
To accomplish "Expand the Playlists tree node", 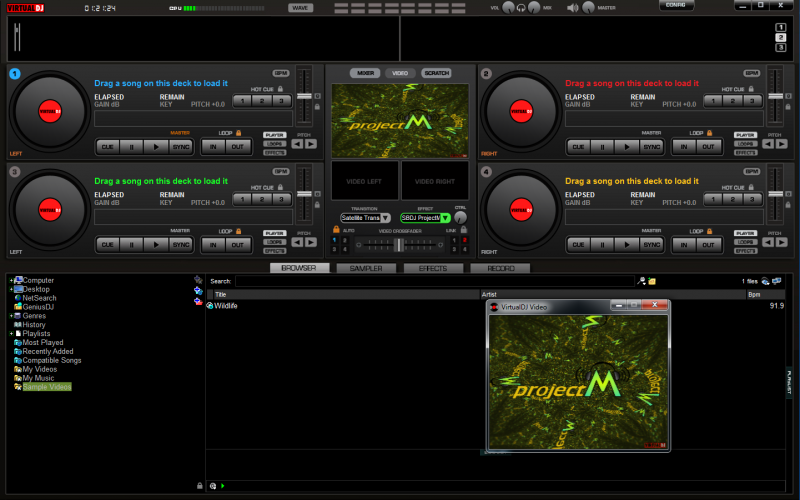I will pos(11,334).
